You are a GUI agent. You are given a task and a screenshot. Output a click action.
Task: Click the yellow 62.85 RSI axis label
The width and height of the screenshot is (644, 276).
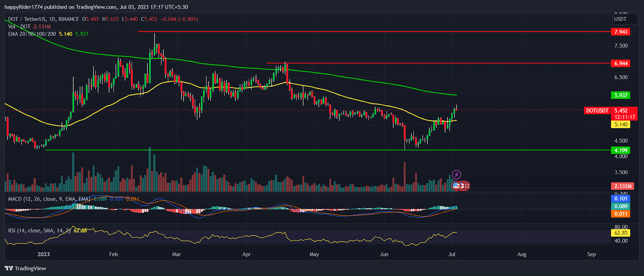coord(621,233)
